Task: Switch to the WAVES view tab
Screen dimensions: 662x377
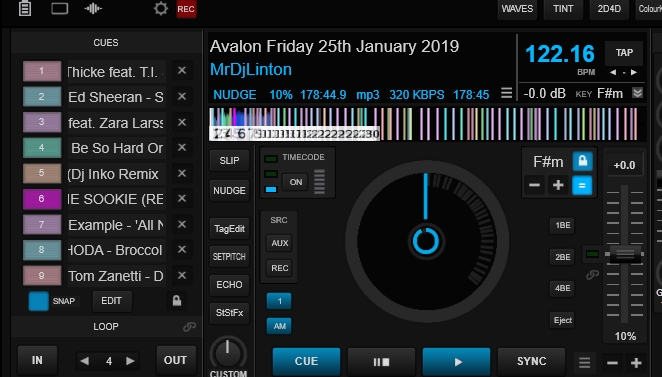Action: click(x=517, y=9)
